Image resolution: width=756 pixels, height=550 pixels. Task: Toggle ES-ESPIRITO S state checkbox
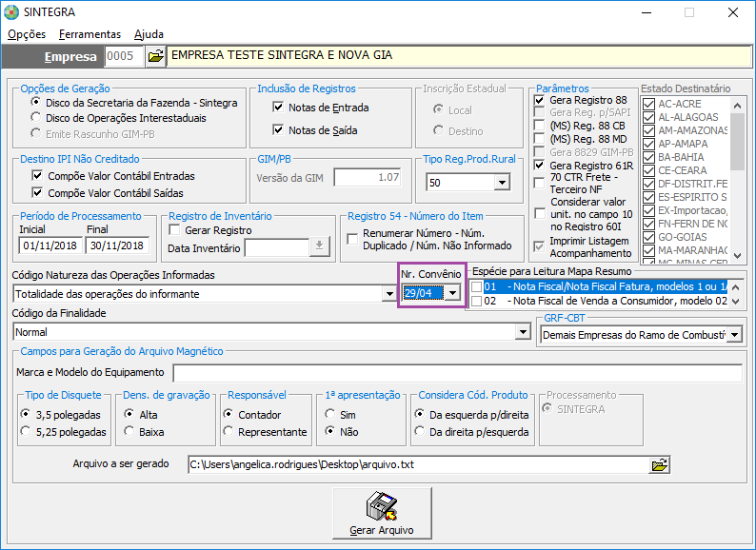(649, 197)
